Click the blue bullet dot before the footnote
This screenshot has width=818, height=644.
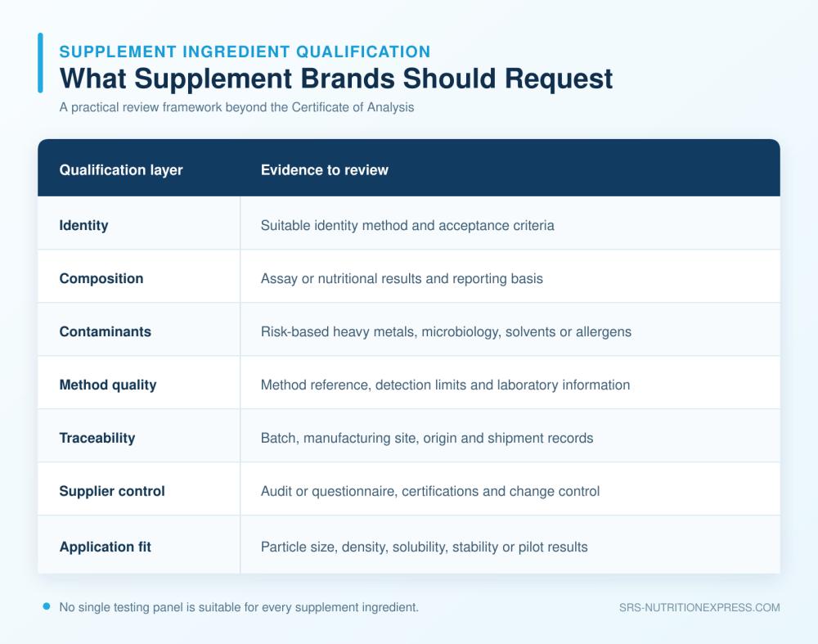[x=47, y=606]
